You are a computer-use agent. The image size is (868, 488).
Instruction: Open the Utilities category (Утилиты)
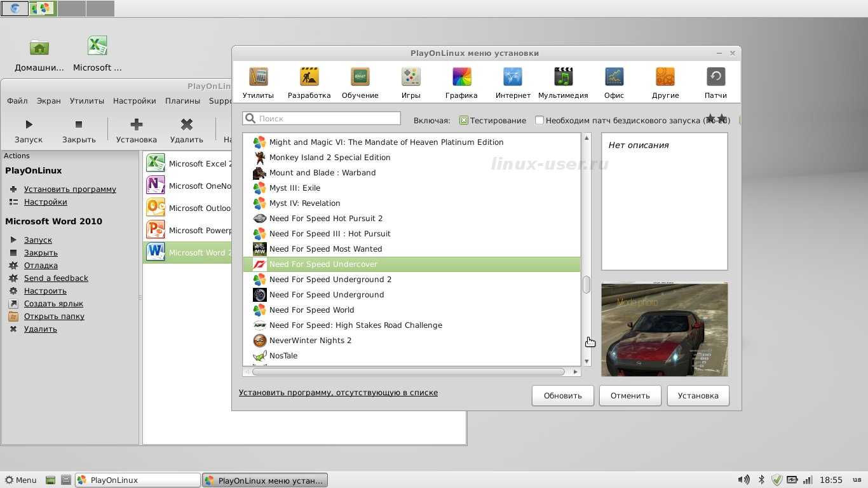(x=258, y=83)
